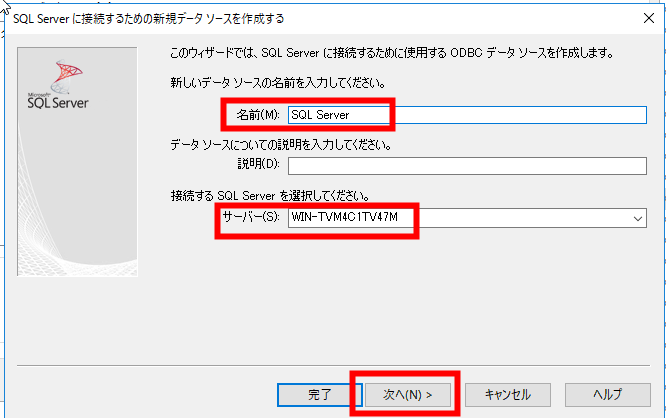The width and height of the screenshot is (666, 418).
Task: Cancel the wizard via キャンセル button
Action: tap(508, 395)
